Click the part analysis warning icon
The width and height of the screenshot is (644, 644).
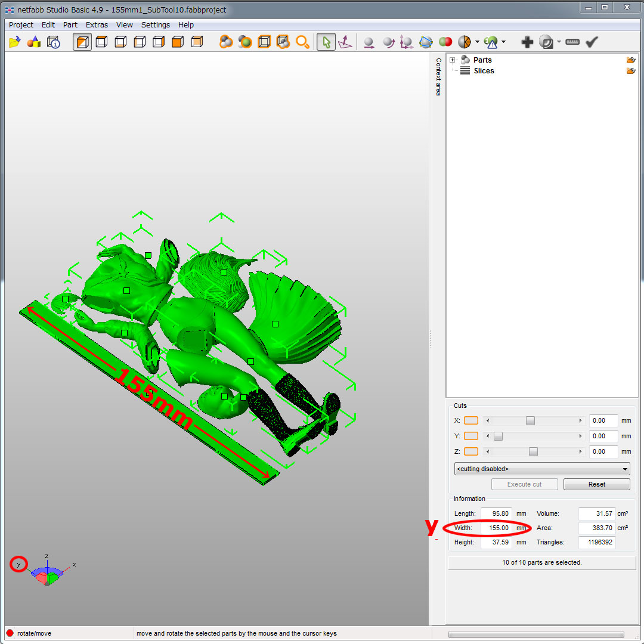point(491,42)
